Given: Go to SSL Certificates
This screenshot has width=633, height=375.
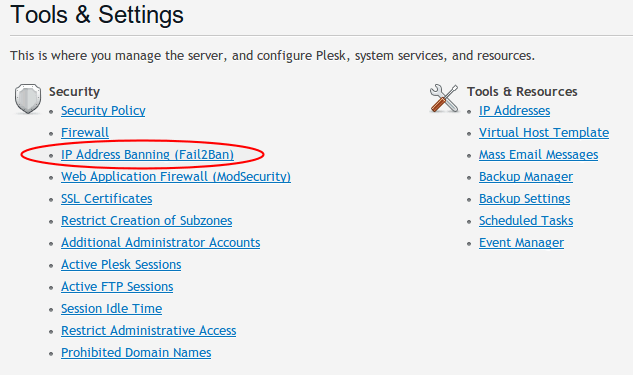Looking at the screenshot, I should [x=107, y=199].
